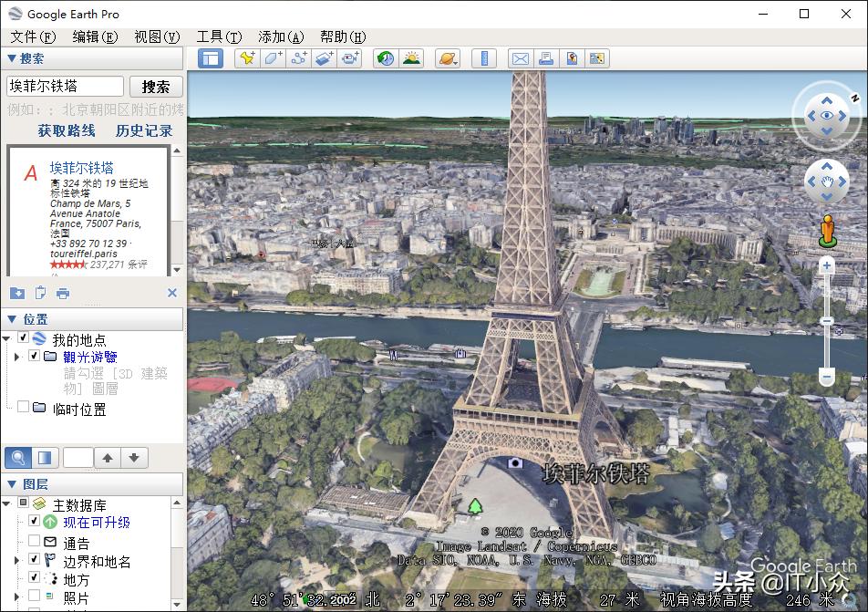Collapse the 搜索 panel
This screenshot has width=868, height=612.
pyautogui.click(x=12, y=58)
